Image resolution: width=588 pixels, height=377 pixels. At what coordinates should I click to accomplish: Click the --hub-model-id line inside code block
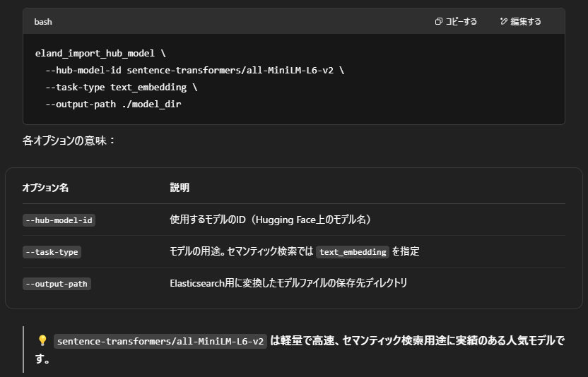point(194,71)
